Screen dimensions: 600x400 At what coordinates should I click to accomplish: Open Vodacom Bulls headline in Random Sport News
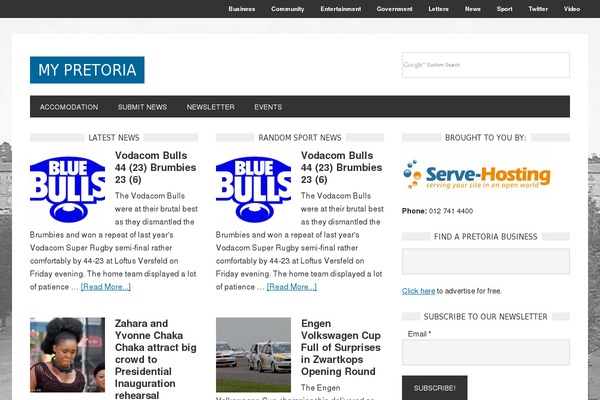tap(342, 167)
